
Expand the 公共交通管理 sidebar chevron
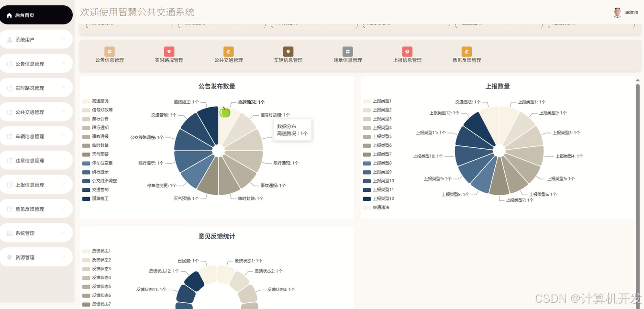tap(64, 111)
